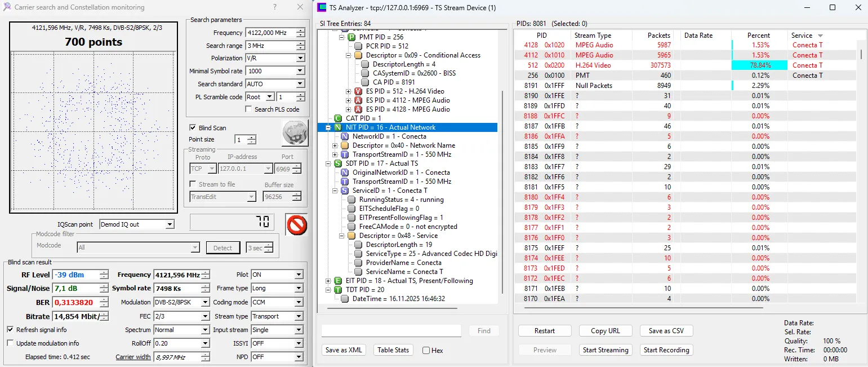Click the Save as CSV button
This screenshot has width=868, height=367.
pyautogui.click(x=666, y=331)
